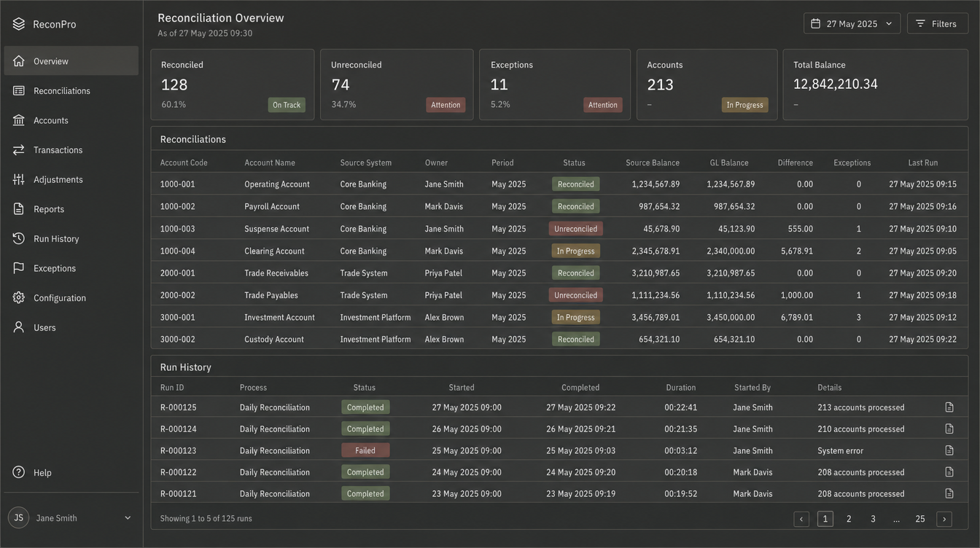Image resolution: width=980 pixels, height=548 pixels.
Task: Expand the Jane Smith user menu chevron
Action: (128, 518)
